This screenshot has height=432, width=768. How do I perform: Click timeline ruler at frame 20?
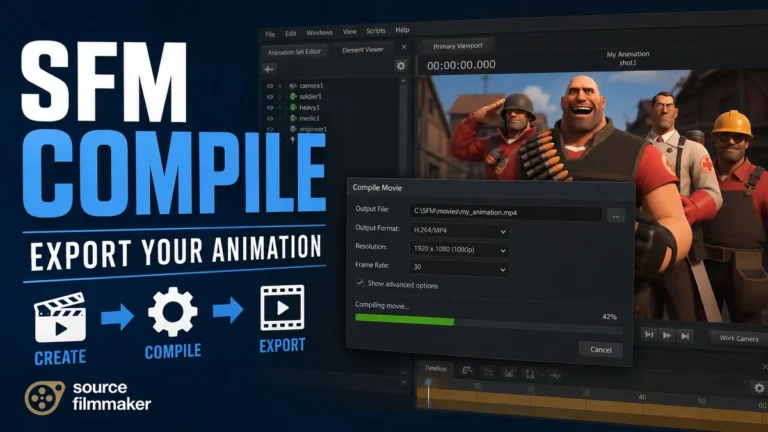(530, 389)
